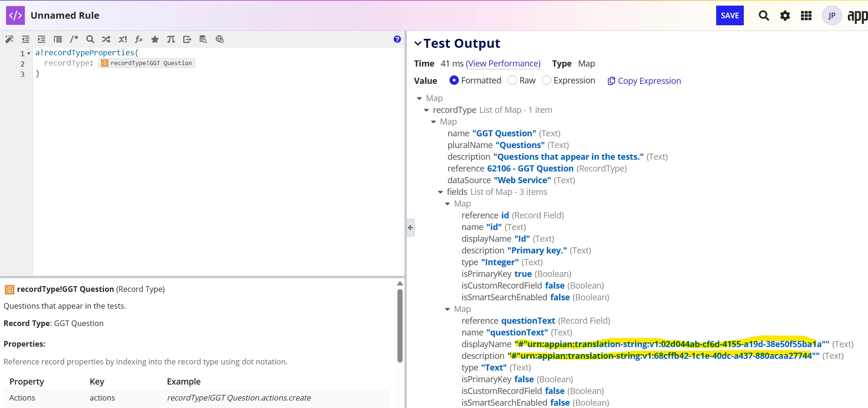This screenshot has width=868, height=408.
Task: Click the documentation panel vertical scrollbar
Action: tap(400, 326)
